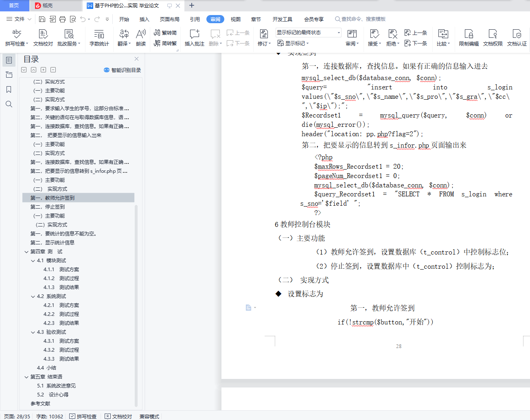Screen dimensions: 530x420
Task: Open the quick access toolbar customize arrow
Action: [107, 19]
